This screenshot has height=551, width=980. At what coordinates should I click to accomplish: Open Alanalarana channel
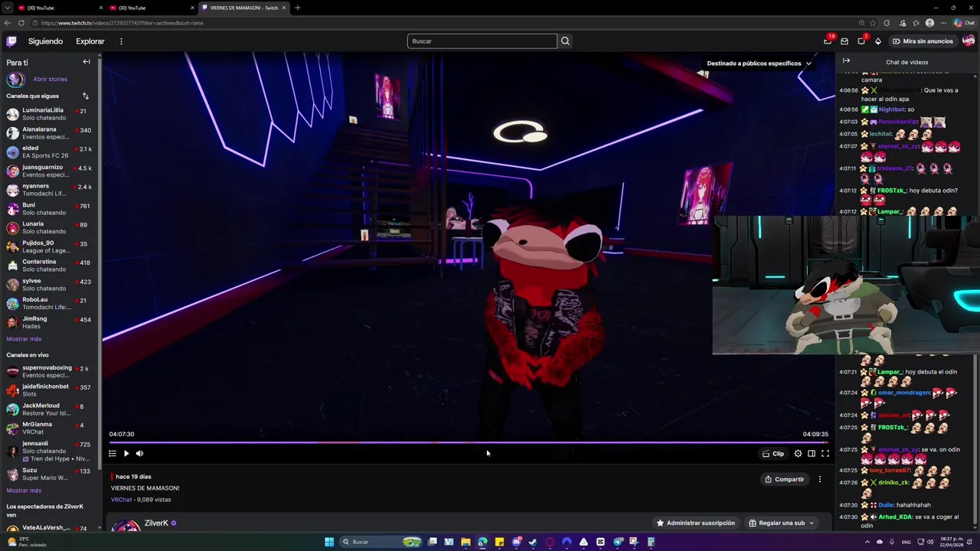point(49,133)
